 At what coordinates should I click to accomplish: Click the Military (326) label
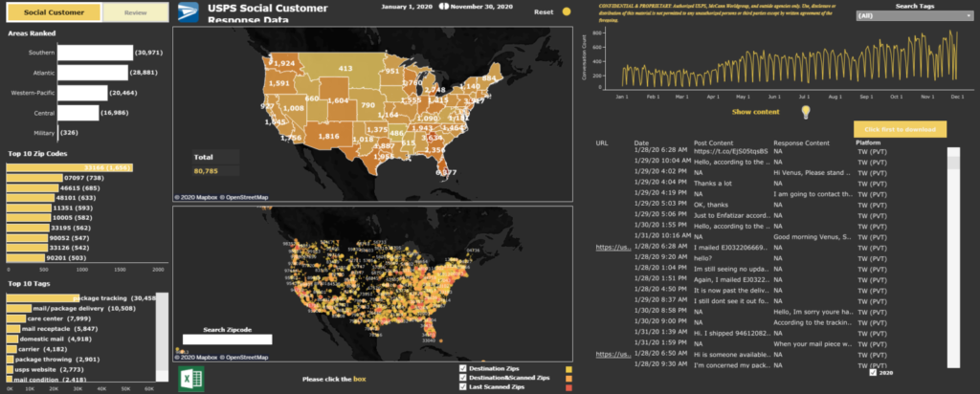coord(70,133)
